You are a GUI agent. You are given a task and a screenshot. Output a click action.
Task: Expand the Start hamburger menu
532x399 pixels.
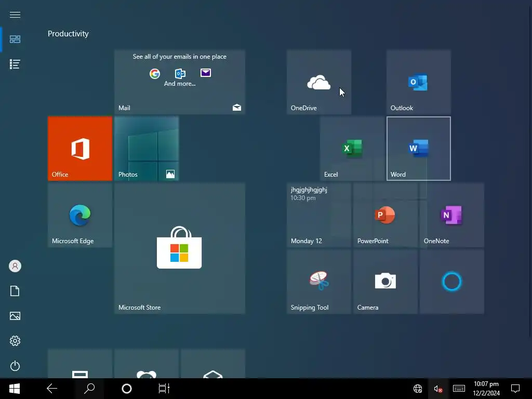[x=15, y=15]
